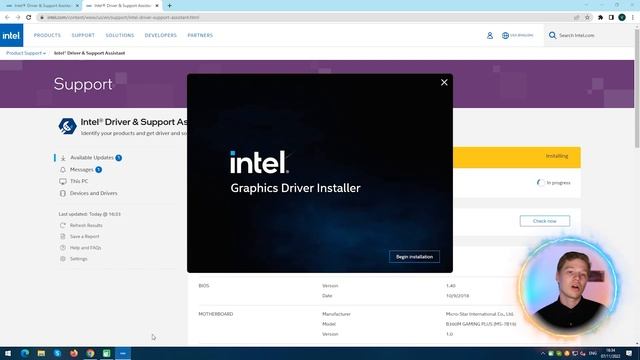
Task: Click Refresh Results link
Action: click(86, 225)
